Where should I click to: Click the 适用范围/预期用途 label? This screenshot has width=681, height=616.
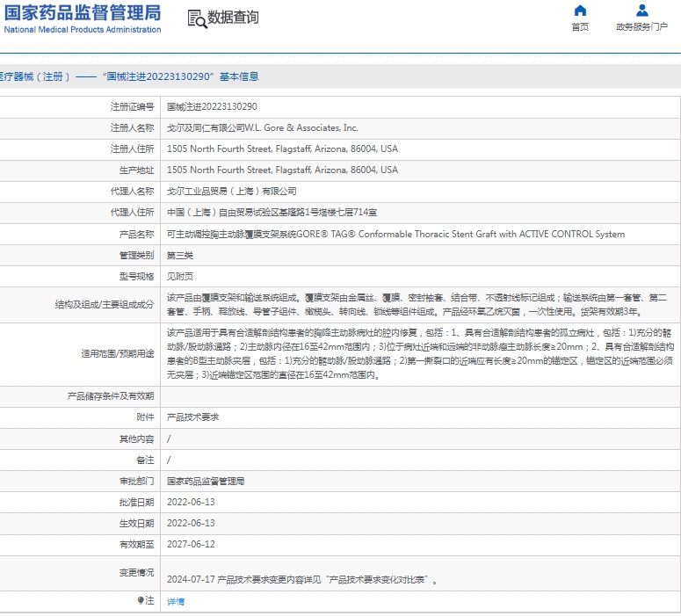[117, 353]
